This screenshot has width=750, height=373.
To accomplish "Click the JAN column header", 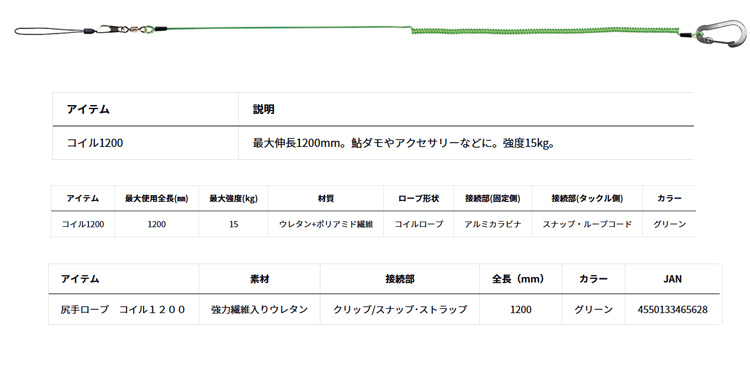I will pos(673,279).
